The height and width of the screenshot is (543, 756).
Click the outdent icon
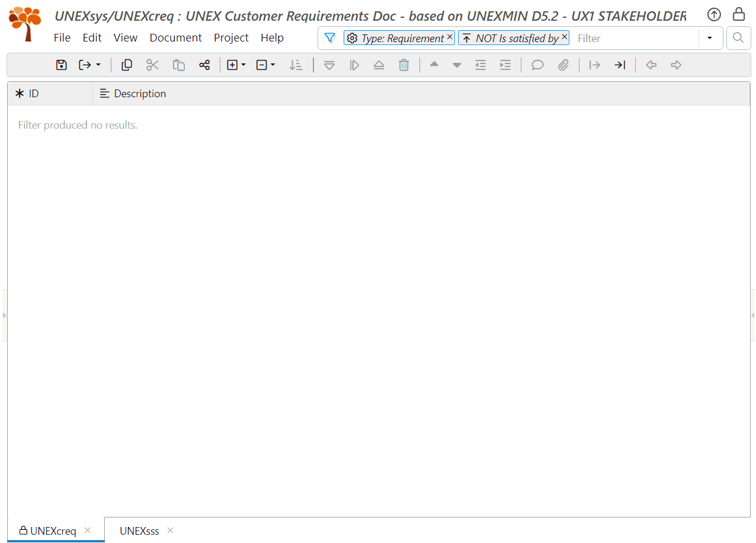click(x=480, y=65)
